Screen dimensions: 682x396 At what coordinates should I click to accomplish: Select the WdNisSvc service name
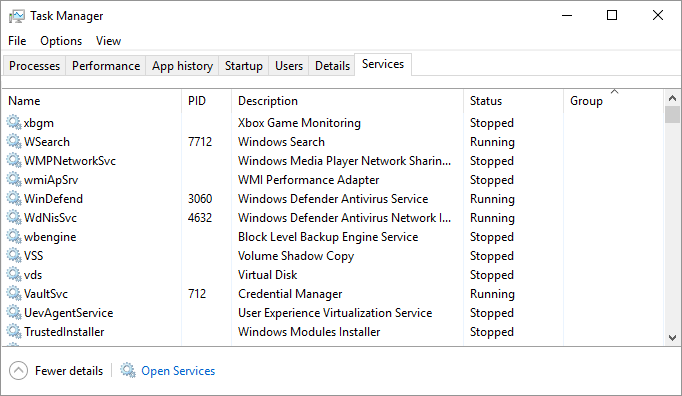(x=50, y=218)
